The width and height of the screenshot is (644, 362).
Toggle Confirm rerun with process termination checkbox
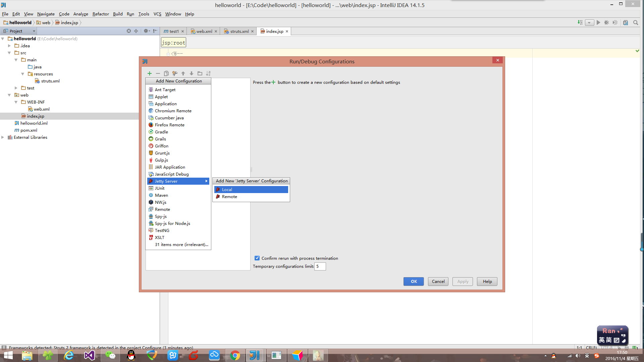257,258
